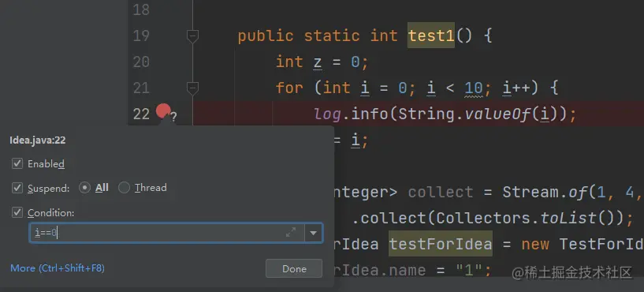Click the valueOf method call text
Viewport: 644px width, 292px height.
pyautogui.click(x=498, y=114)
